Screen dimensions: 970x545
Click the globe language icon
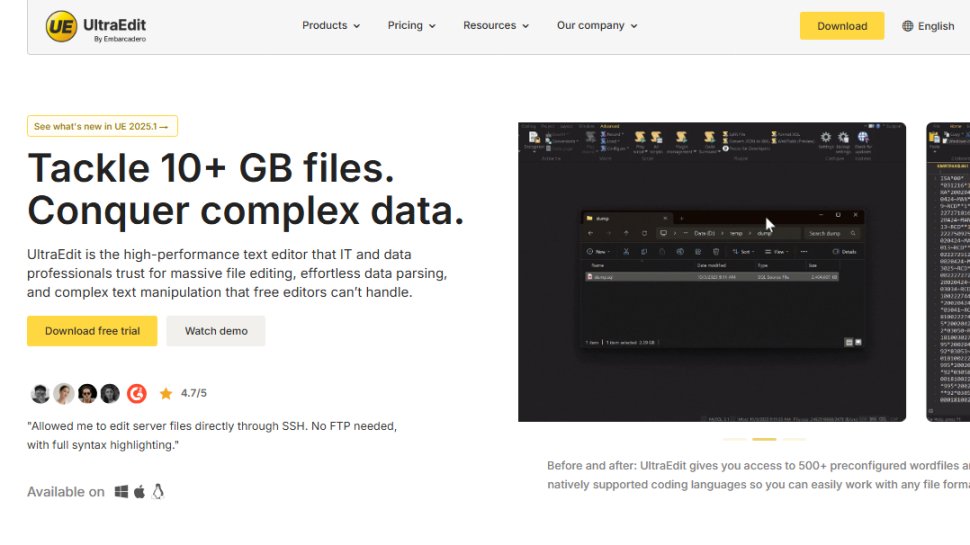pyautogui.click(x=908, y=26)
